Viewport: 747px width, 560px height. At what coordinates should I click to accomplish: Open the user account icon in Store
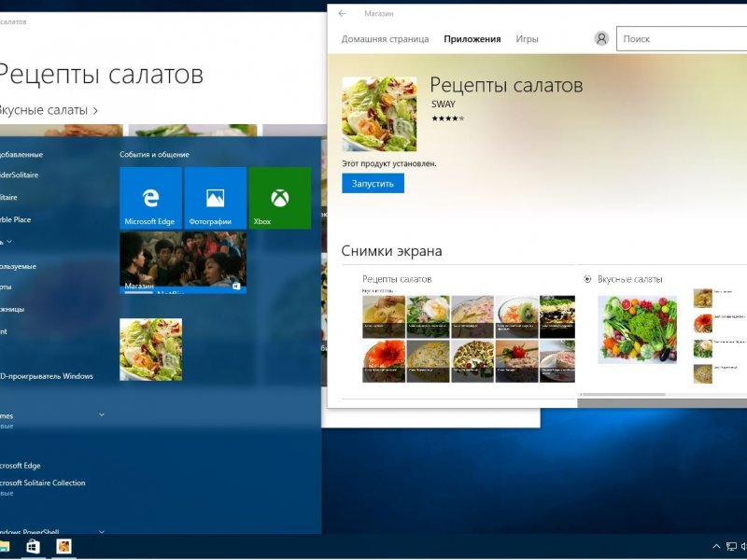601,38
